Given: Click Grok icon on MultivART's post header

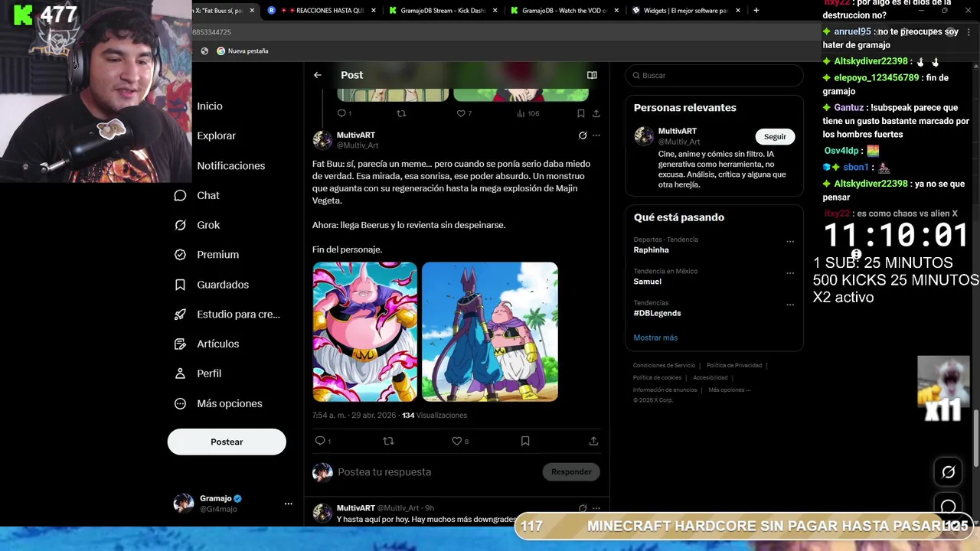Looking at the screenshot, I should click(x=583, y=135).
